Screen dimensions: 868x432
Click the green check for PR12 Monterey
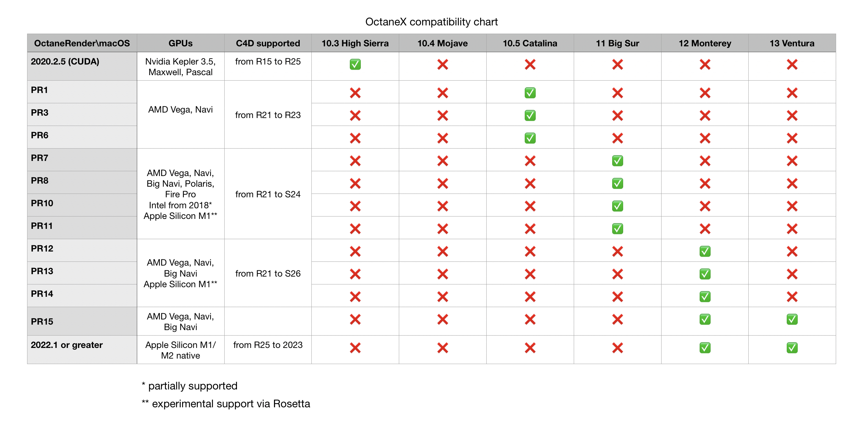[x=705, y=252]
